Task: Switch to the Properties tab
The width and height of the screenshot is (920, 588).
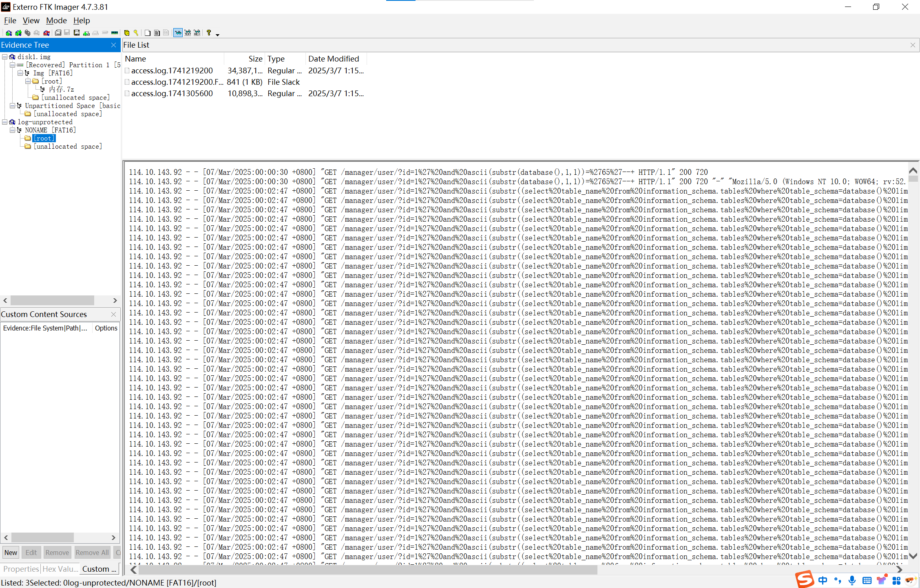Action: click(21, 569)
